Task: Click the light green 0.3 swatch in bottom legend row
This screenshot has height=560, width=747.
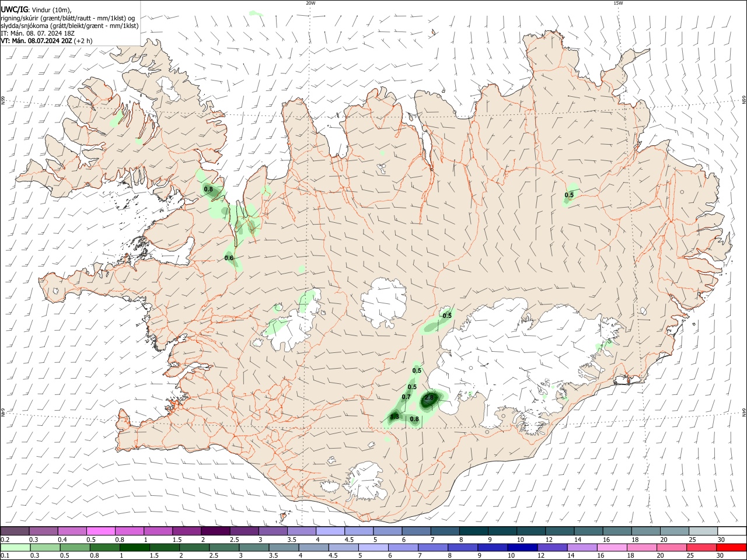Action: coord(45,548)
